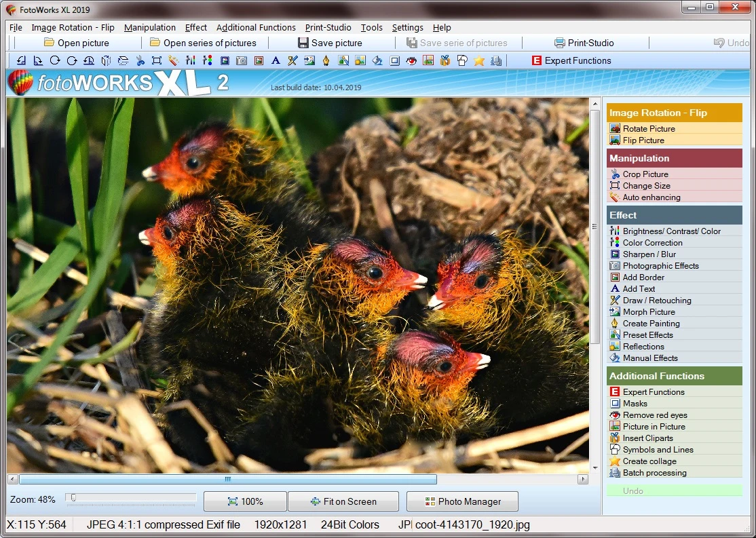Select Auto enhancing under Manipulation
The image size is (756, 538).
pos(651,197)
